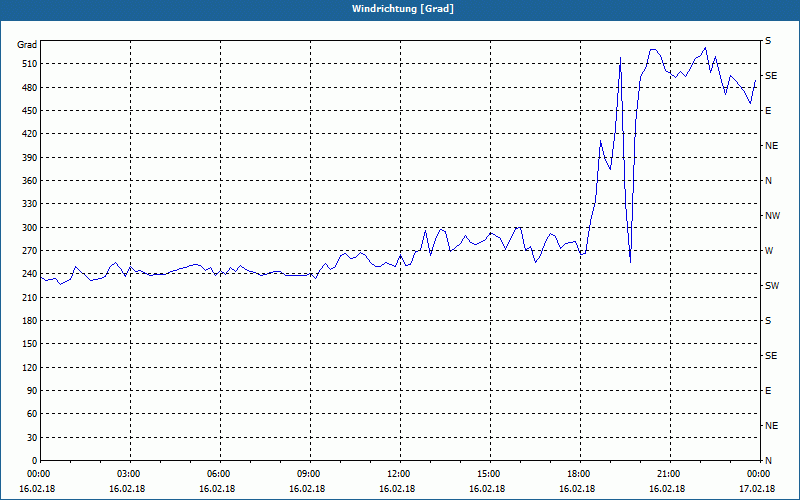Click the upper NE compass label near 390

(x=771, y=146)
